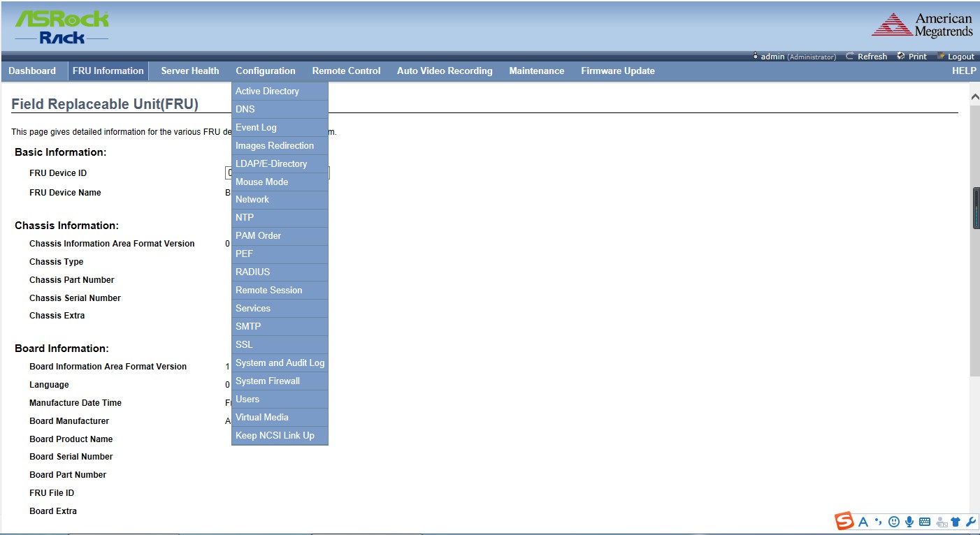Screen dimensions: 980x535
Task: Click the American Megatrends logo
Action: pyautogui.click(x=921, y=25)
